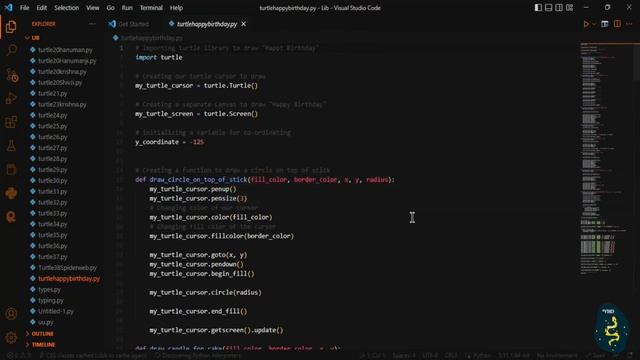Open turtle20Shivji.py in the explorer
This screenshot has height=360, width=640.
[60, 82]
